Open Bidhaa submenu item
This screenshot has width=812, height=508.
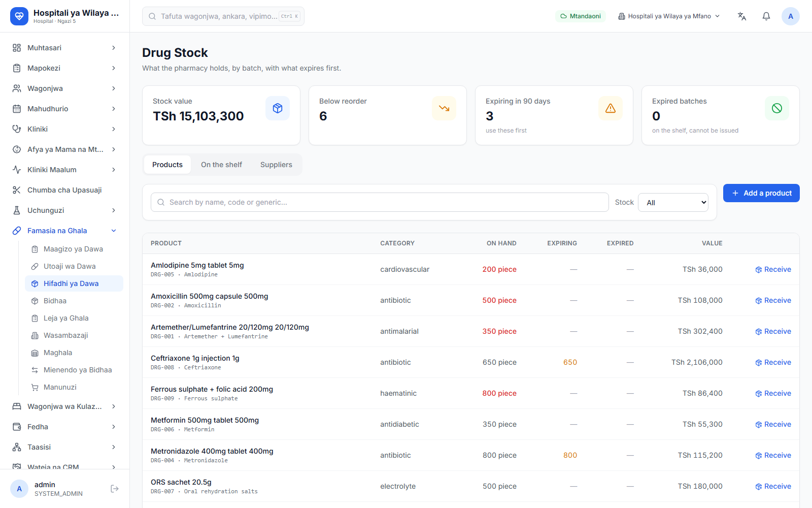click(74, 301)
